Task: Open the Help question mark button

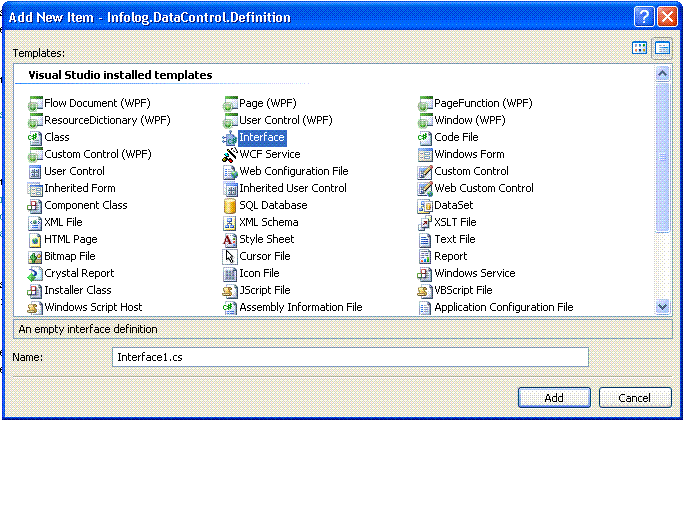Action: [x=643, y=17]
